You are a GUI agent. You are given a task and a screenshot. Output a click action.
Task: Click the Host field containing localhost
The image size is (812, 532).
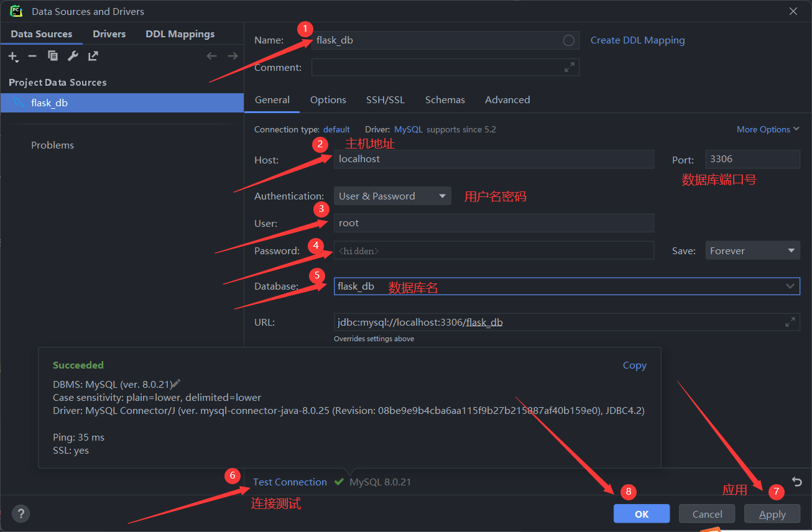click(x=494, y=159)
